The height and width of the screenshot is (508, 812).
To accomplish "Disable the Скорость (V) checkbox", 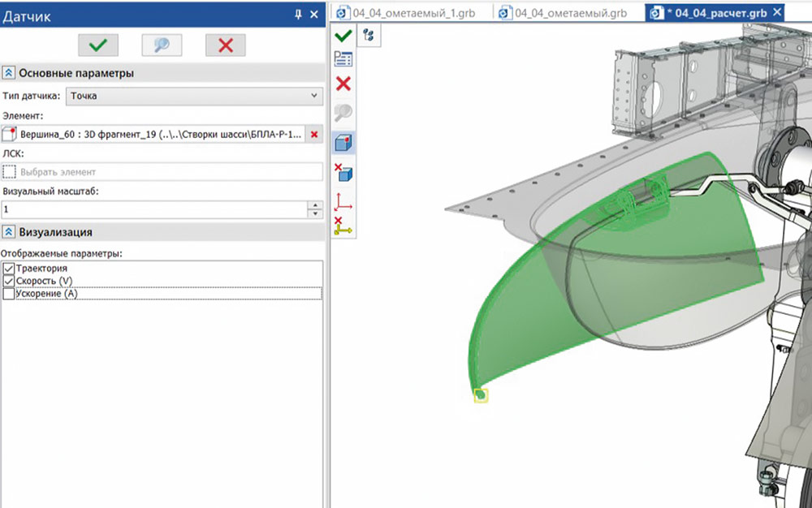I will [x=9, y=281].
